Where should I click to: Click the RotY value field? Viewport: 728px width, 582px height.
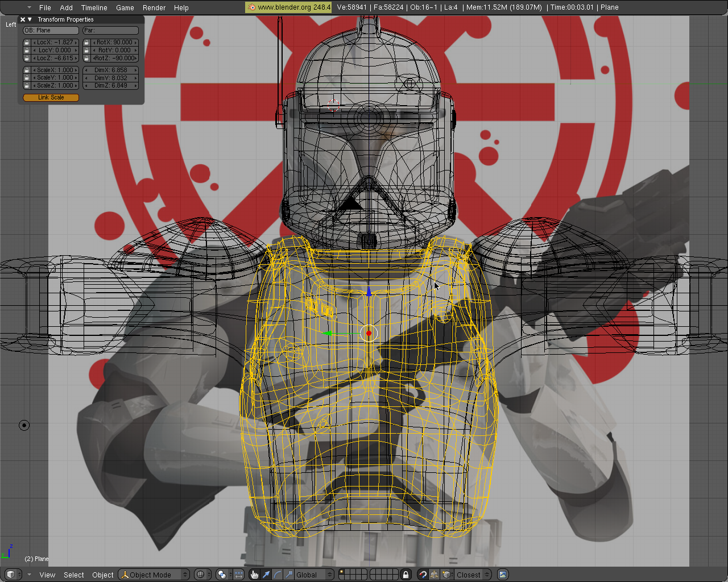tap(114, 50)
